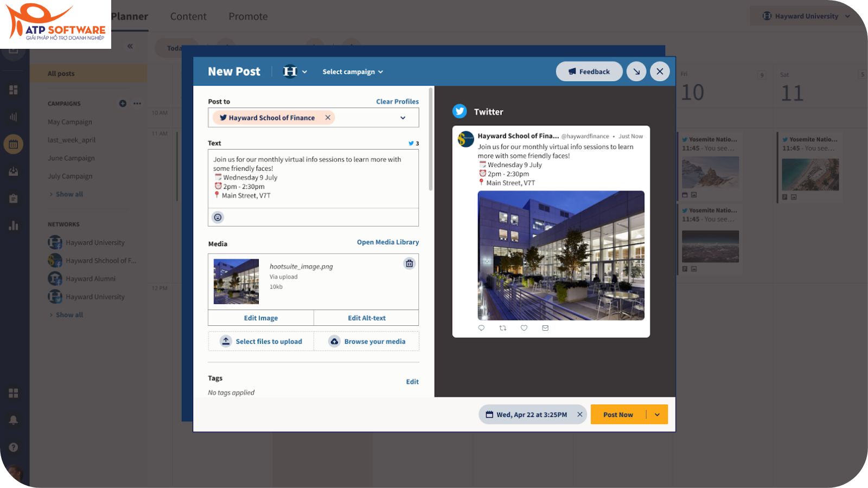Image resolution: width=868 pixels, height=488 pixels.
Task: Expand Show all under Campaigns
Action: click(x=66, y=194)
